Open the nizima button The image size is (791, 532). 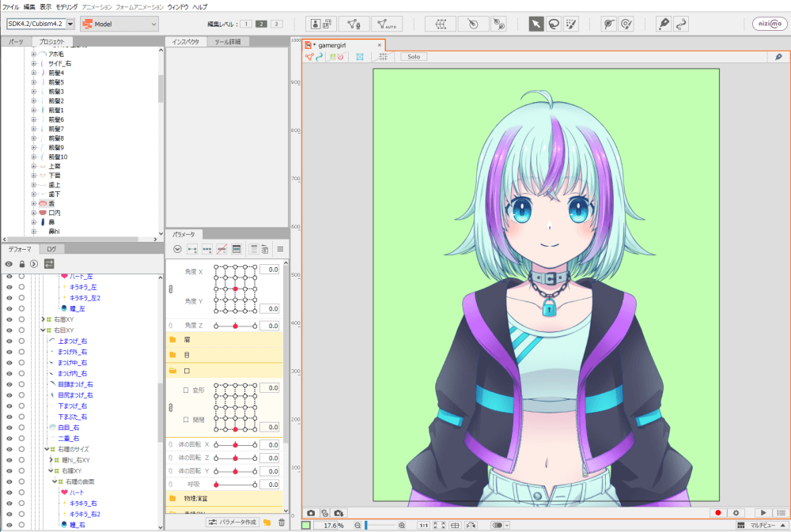click(x=770, y=24)
